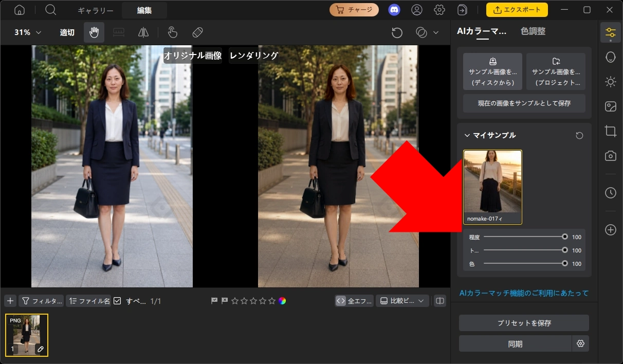Screen dimensions: 623x364
Task: Open the face portrait retouch panel
Action: coord(611,57)
